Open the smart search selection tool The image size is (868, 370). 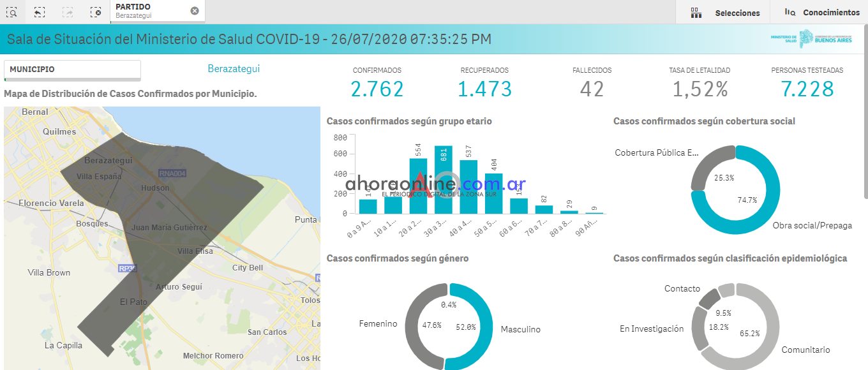pyautogui.click(x=12, y=11)
